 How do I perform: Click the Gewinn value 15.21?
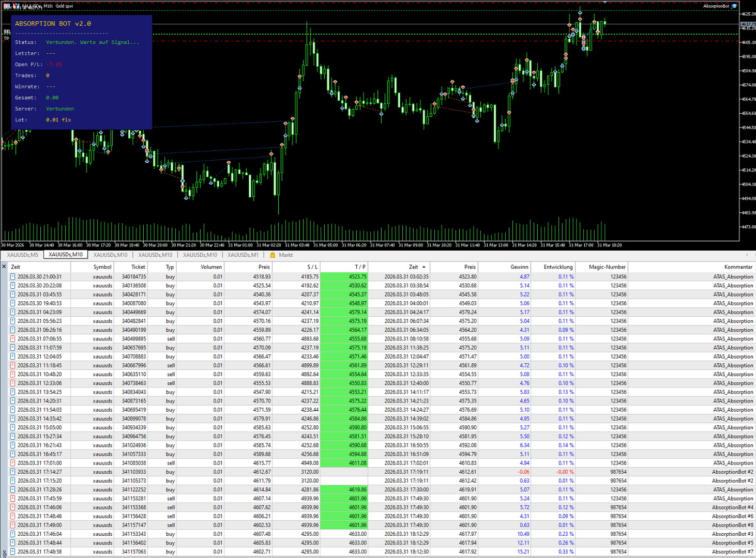[523, 552]
